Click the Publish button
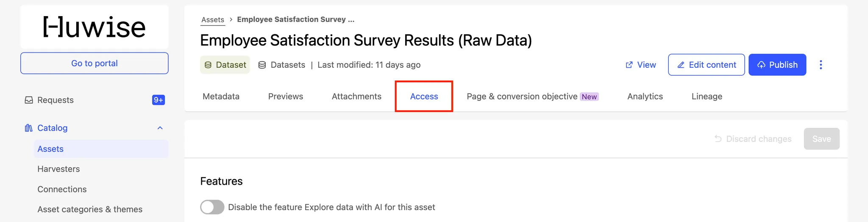 tap(777, 65)
